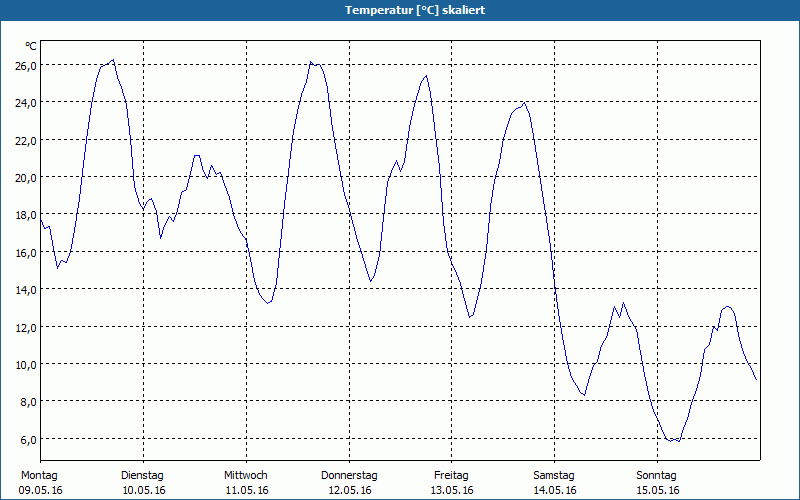Viewport: 800px width, 500px height.
Task: Click the Dienstag 10.05.16 date label
Action: (x=143, y=483)
